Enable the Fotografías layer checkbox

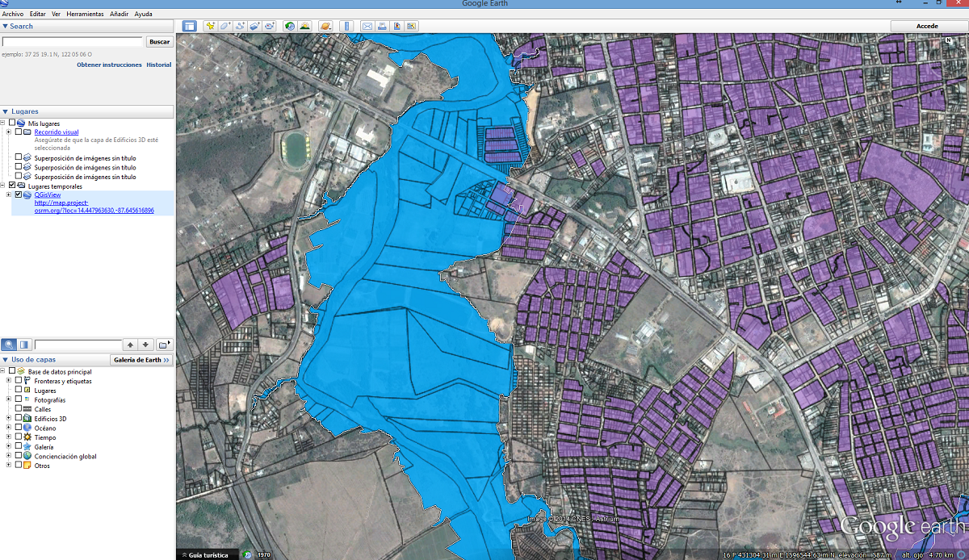click(19, 399)
